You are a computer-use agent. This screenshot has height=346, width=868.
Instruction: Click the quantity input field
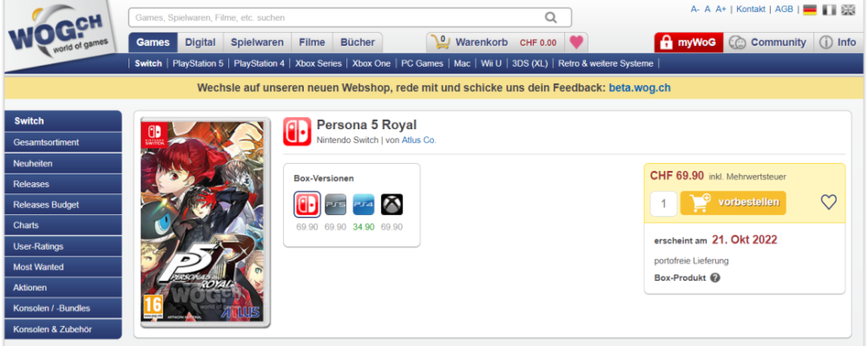pyautogui.click(x=664, y=204)
